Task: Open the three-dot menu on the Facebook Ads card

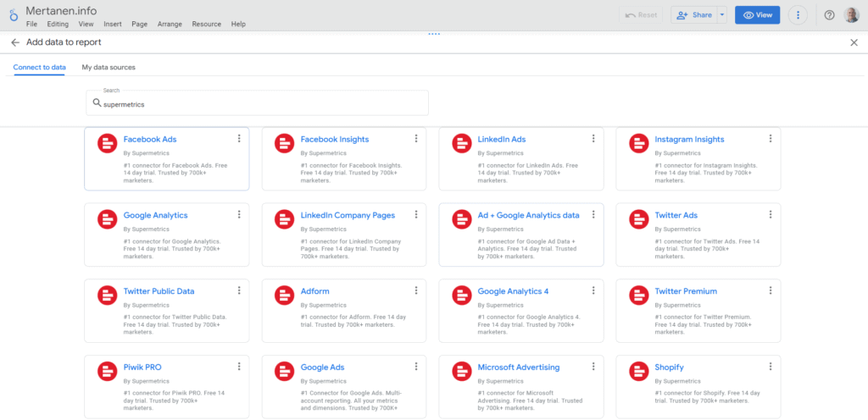Action: (x=239, y=138)
